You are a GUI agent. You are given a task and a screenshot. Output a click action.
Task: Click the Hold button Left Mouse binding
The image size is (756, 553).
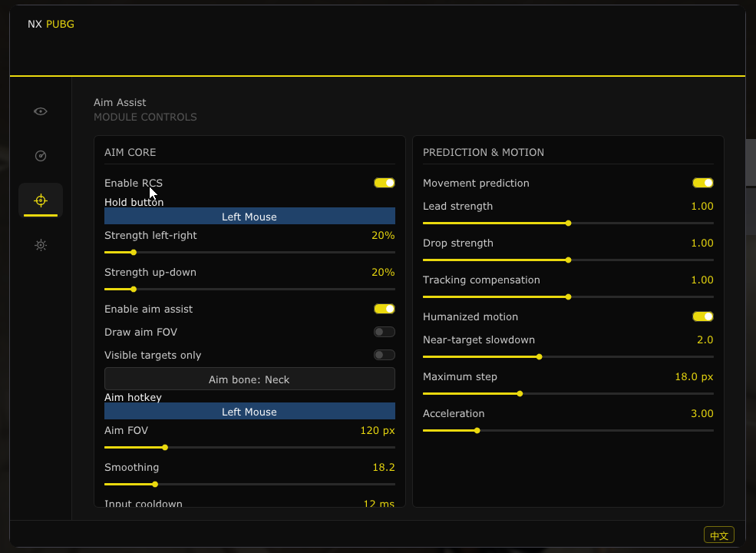pos(249,216)
